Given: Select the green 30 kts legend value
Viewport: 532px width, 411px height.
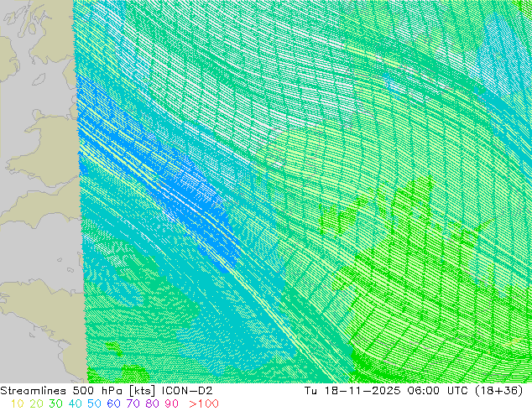Looking at the screenshot, I should pos(55,404).
